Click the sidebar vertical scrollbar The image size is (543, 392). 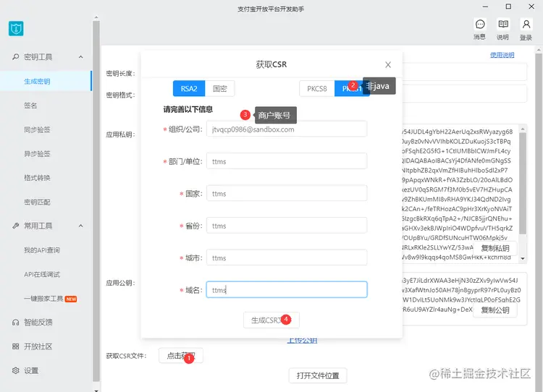[96, 201]
